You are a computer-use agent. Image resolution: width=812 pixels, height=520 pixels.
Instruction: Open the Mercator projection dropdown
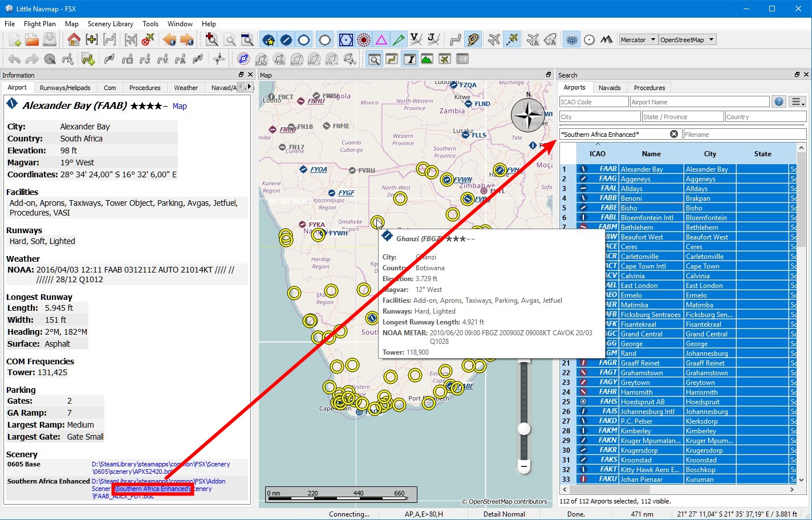pyautogui.click(x=638, y=39)
